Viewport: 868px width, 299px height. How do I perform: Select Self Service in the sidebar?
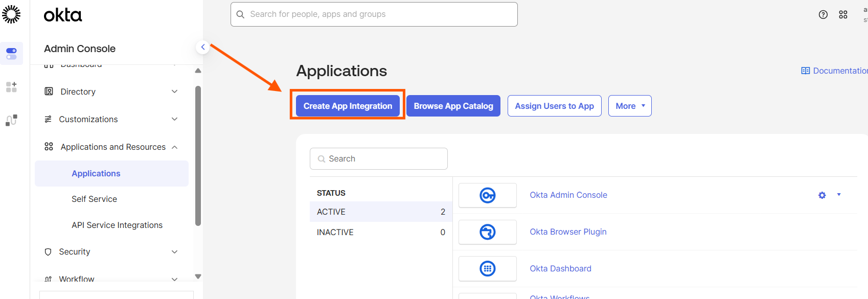[94, 199]
